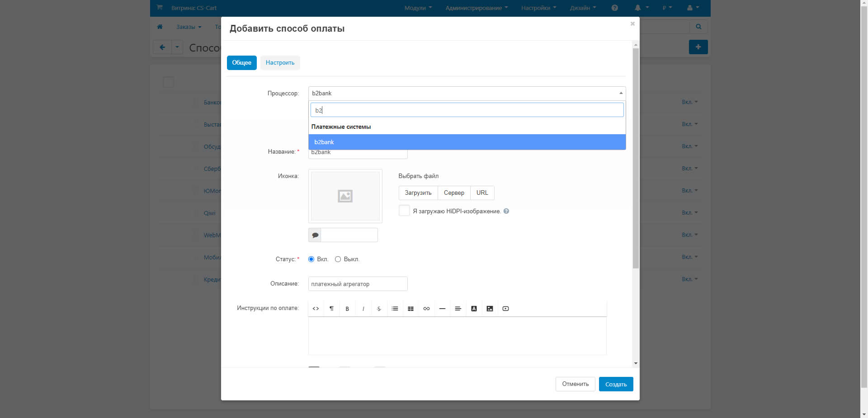This screenshot has height=418, width=868.
Task: Switch to the Настроить tab
Action: click(x=280, y=63)
